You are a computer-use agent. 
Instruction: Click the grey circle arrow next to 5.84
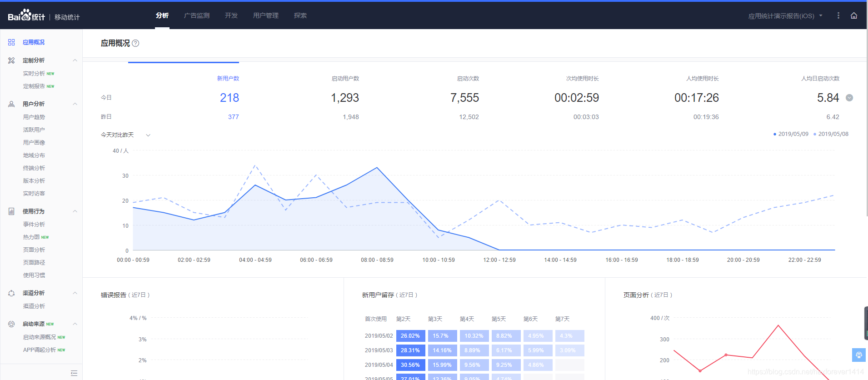click(x=849, y=98)
